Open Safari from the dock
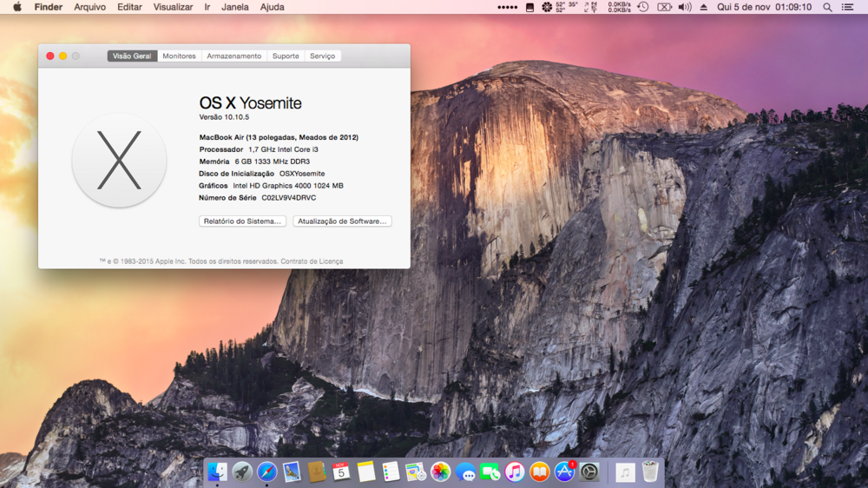 (x=267, y=472)
